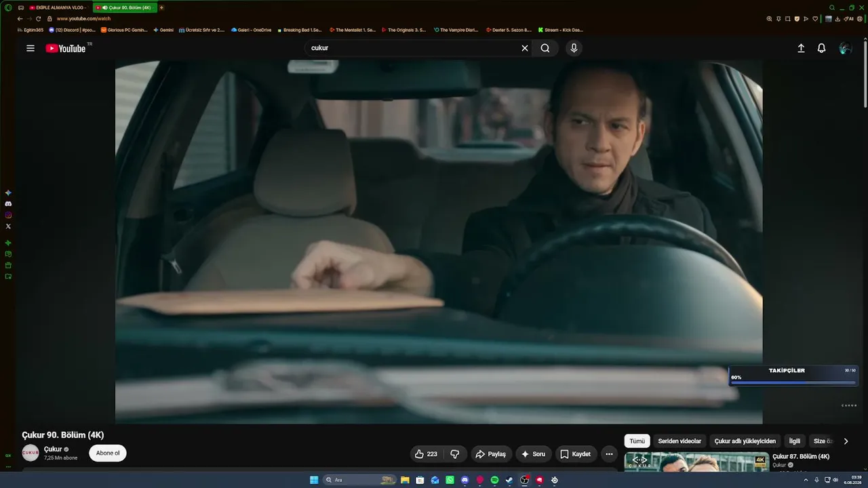
Task: Save the video with Kaydet
Action: (x=575, y=454)
